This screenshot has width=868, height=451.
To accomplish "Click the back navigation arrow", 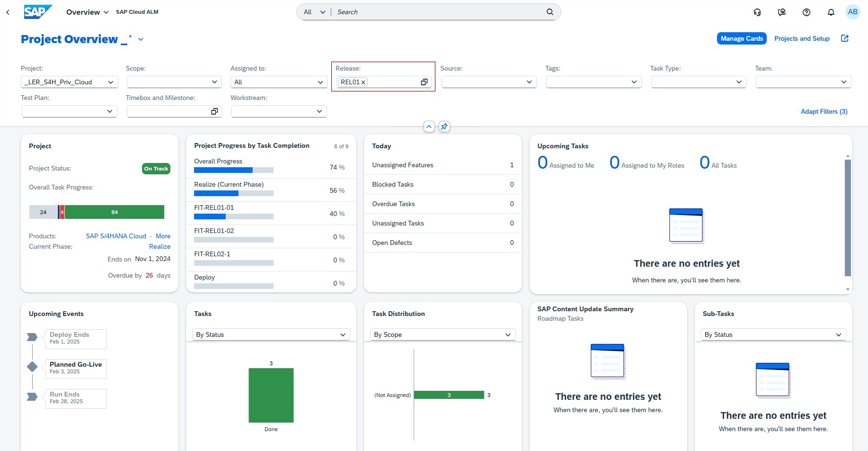I will [x=8, y=12].
